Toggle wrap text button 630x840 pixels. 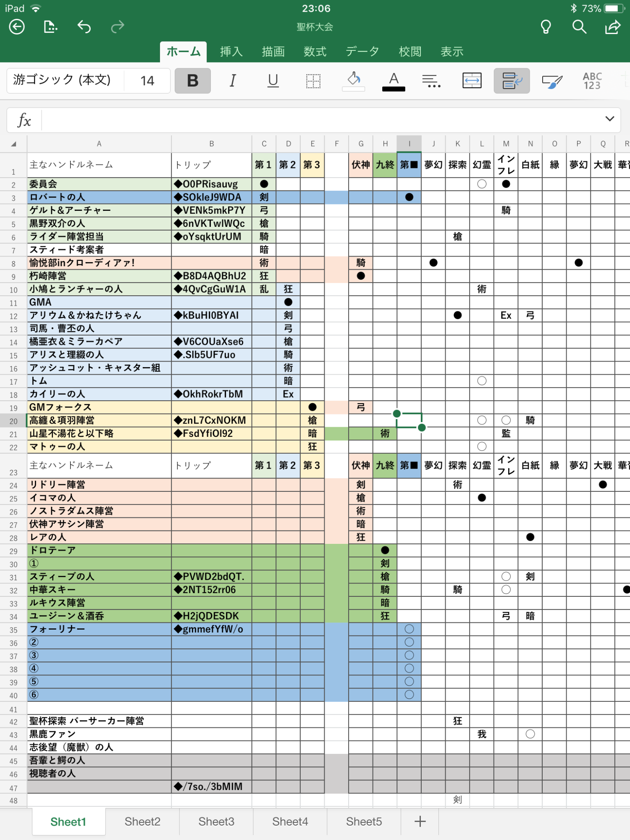tap(512, 81)
